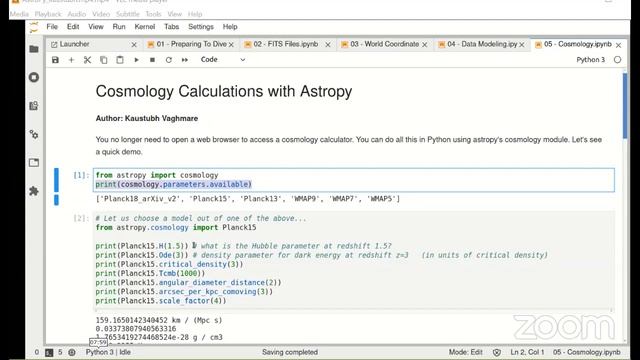Open the Open Tabs sidebar icon
Viewport: 640px width, 360px height.
pos(34,162)
